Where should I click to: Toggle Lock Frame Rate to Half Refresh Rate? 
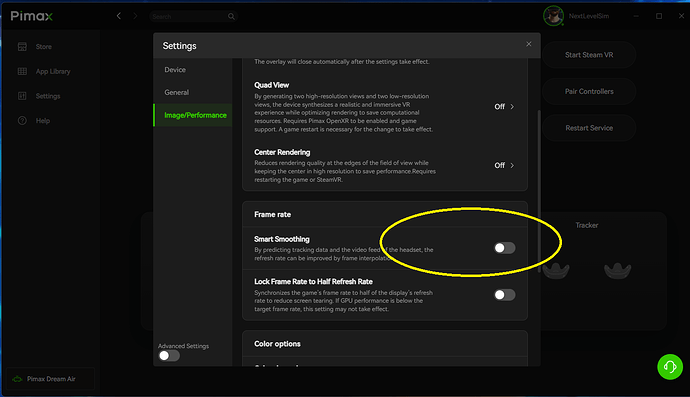point(504,295)
